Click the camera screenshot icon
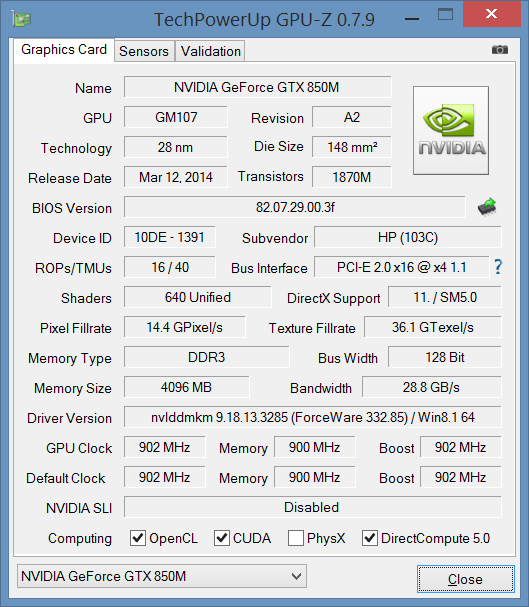Image resolution: width=529 pixels, height=607 pixels. (500, 50)
